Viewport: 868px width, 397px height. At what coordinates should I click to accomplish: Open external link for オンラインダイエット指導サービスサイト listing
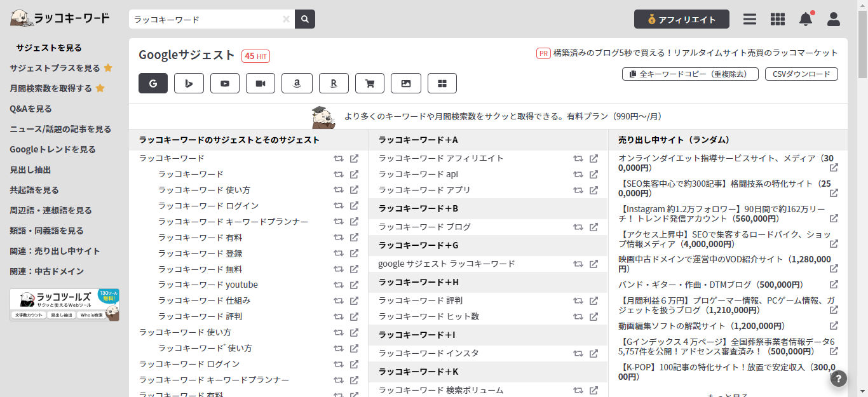pos(834,168)
